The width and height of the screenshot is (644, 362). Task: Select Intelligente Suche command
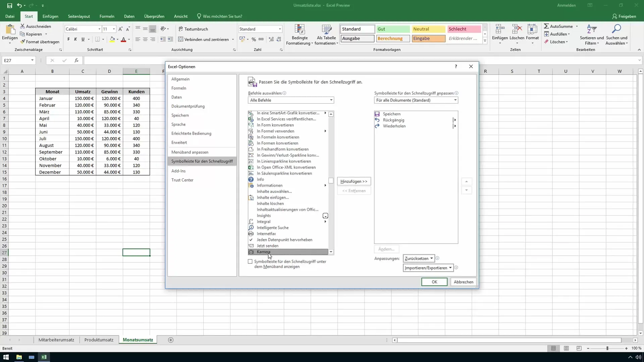(x=288, y=228)
